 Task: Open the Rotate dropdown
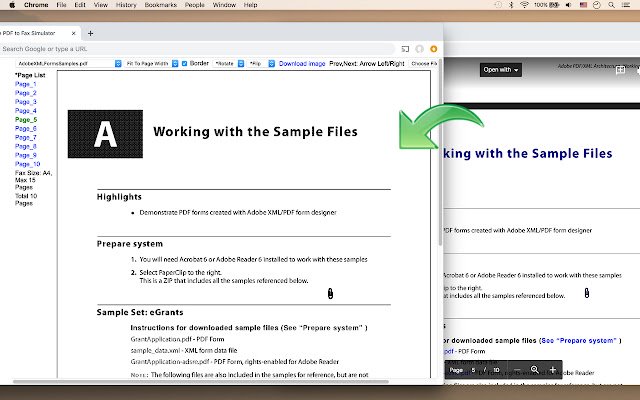(229, 64)
